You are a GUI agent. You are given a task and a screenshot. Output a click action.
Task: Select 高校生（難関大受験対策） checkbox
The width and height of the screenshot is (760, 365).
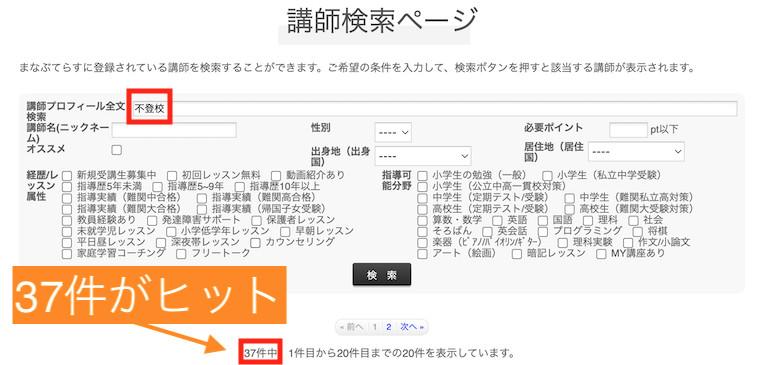coord(570,209)
